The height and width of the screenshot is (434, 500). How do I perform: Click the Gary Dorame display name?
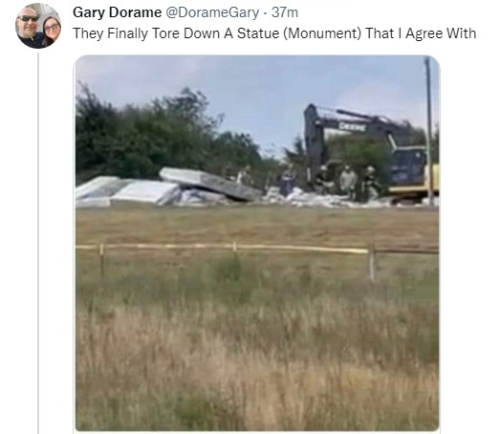[117, 13]
